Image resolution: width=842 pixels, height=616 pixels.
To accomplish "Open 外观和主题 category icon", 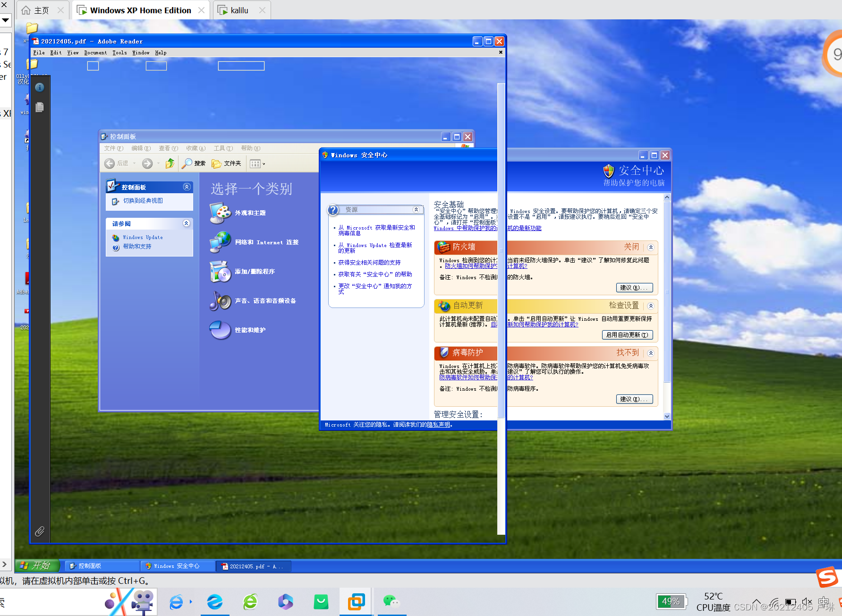I will (x=220, y=213).
